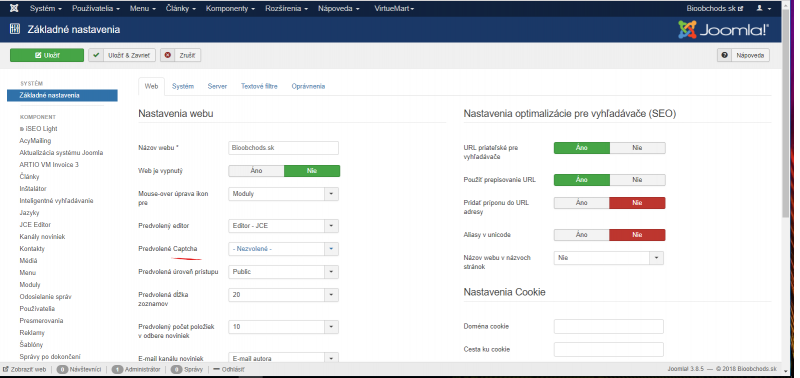Set Pridať príponu do URL adresy to Áno
The height and width of the screenshot is (378, 800).
click(582, 203)
